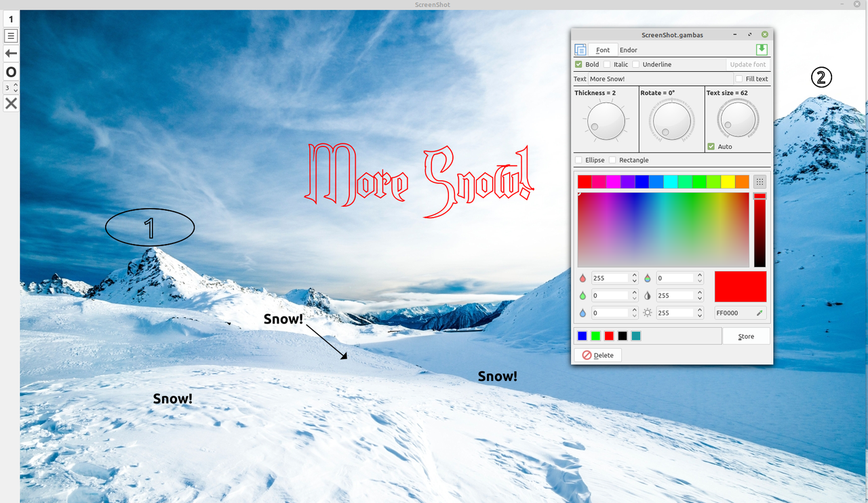868x503 pixels.
Task: Click the text field containing More Snow!
Action: tap(659, 79)
